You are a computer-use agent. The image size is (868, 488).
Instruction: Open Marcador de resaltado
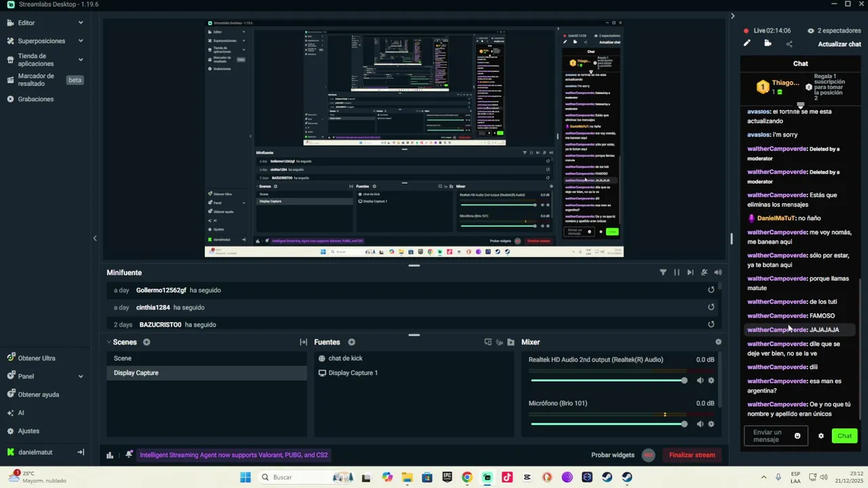36,80
